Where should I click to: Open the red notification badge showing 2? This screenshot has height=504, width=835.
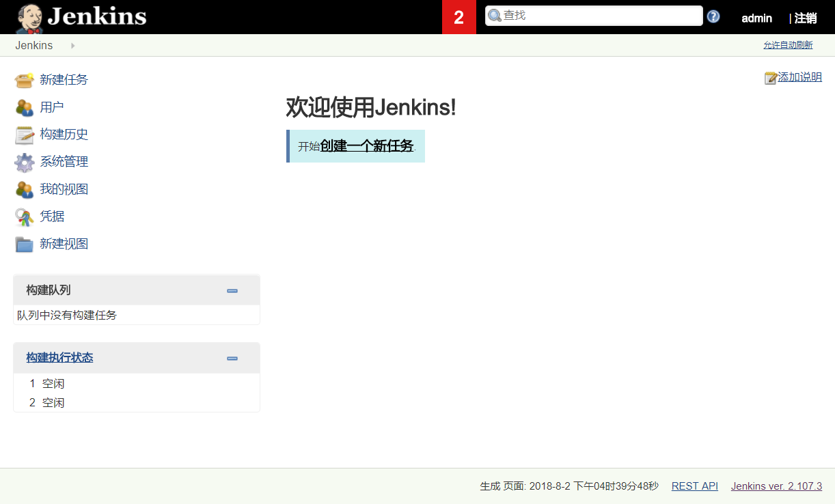click(459, 17)
